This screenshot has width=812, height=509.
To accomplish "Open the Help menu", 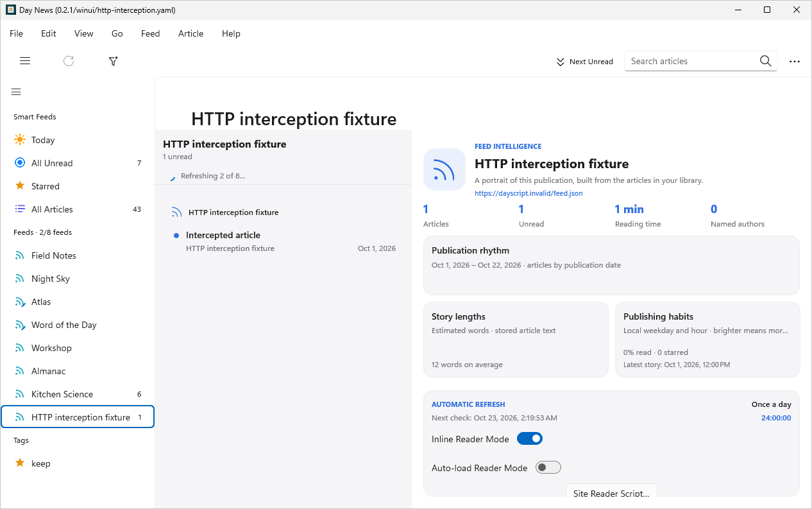I will pyautogui.click(x=231, y=33).
